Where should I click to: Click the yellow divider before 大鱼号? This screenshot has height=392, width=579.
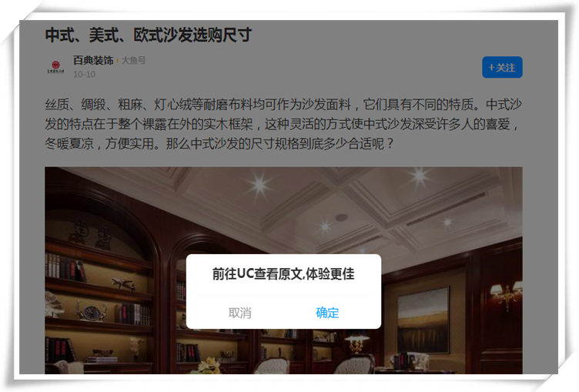tap(118, 60)
